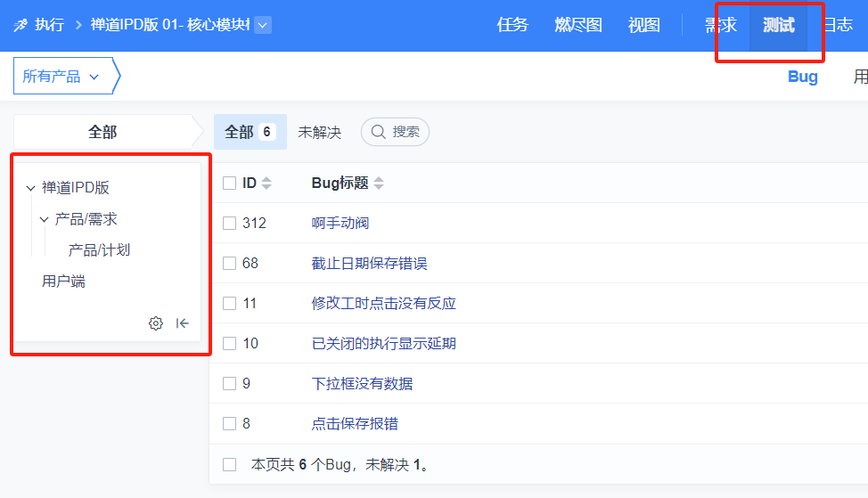This screenshot has height=498, width=868.
Task: Select 用户端 module in tree
Action: [x=63, y=282]
